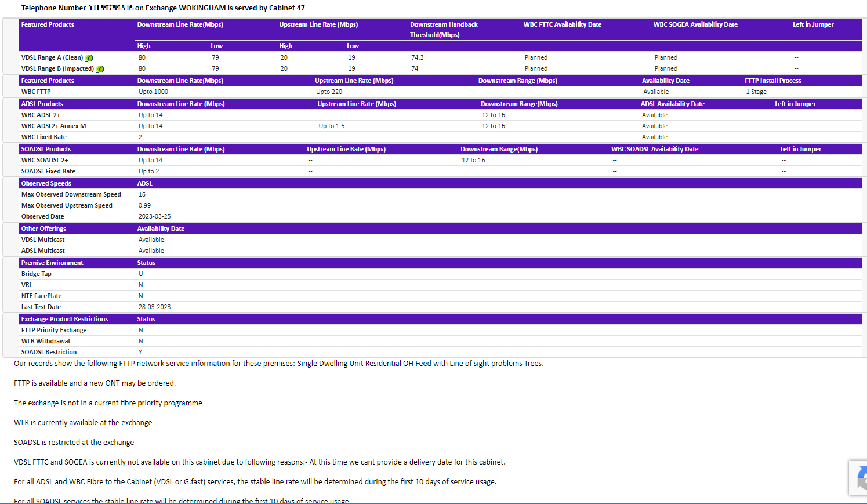Viewport: 867px width, 504px height.
Task: Select the ADSL Products section header
Action: pos(42,104)
